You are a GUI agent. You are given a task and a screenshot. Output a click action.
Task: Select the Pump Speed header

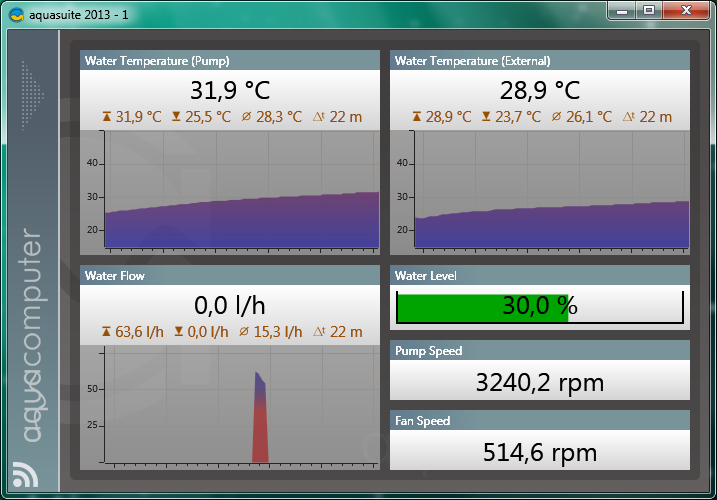coord(540,350)
